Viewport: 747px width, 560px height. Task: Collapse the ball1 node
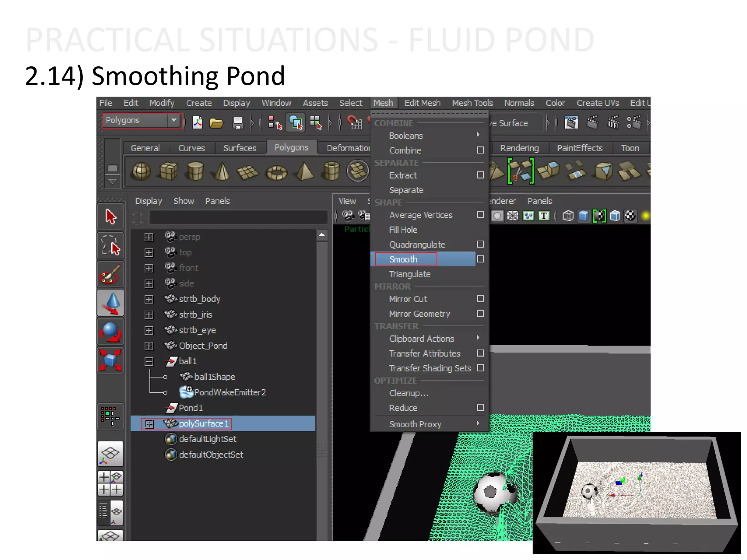[x=149, y=362]
